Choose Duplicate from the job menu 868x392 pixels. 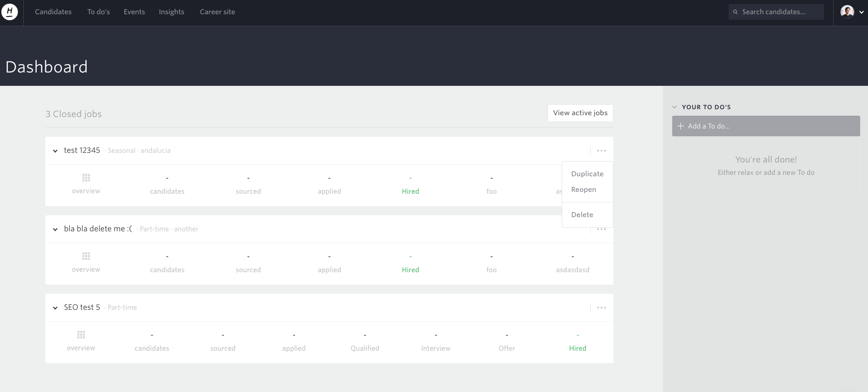point(587,174)
